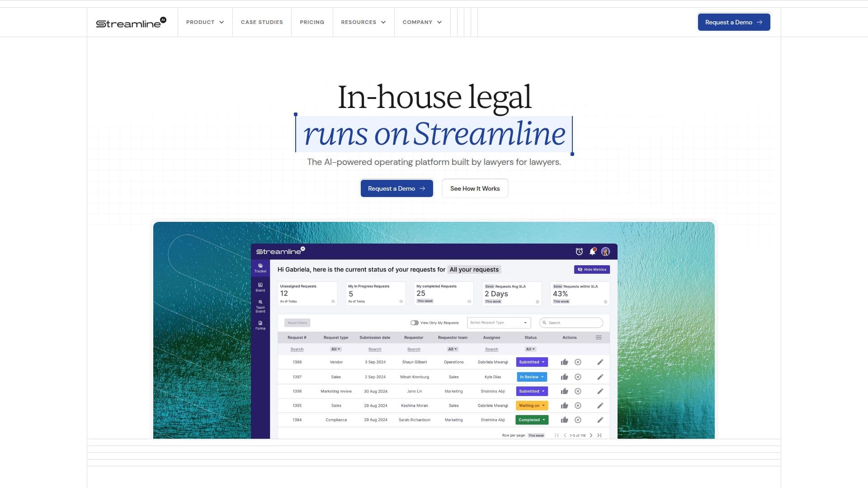Approve request 1397 with thumbs-up icon
This screenshot has height=488, width=868.
(x=564, y=377)
